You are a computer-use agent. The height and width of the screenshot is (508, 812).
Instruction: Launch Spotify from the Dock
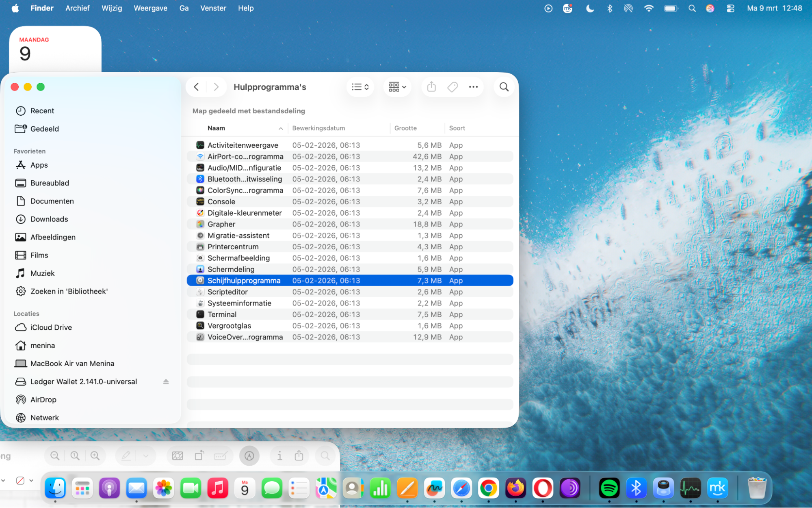click(x=609, y=488)
